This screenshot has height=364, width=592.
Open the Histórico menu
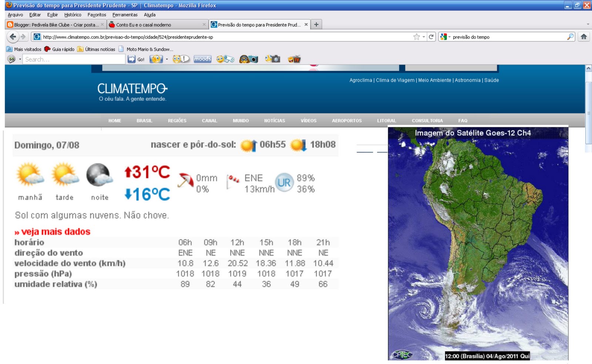coord(73,15)
